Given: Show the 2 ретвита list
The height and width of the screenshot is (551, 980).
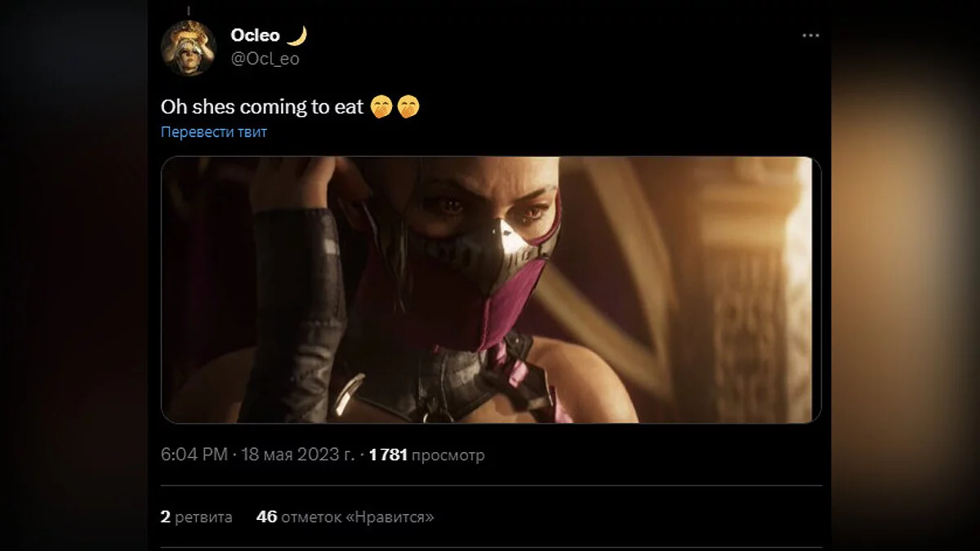Looking at the screenshot, I should coord(197,517).
